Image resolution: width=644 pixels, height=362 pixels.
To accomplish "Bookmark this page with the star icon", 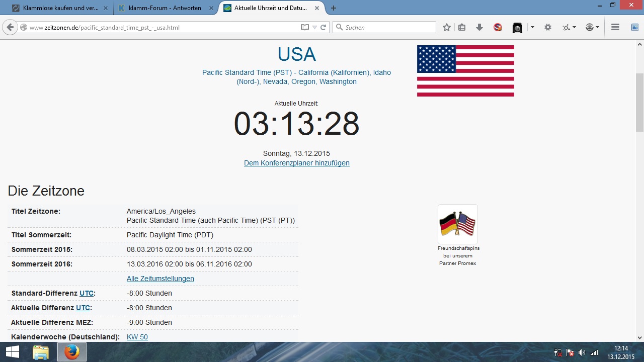I will coord(446,28).
